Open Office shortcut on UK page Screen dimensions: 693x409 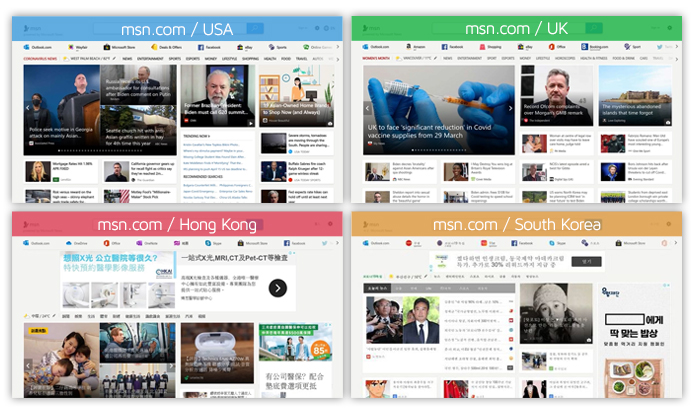click(557, 46)
